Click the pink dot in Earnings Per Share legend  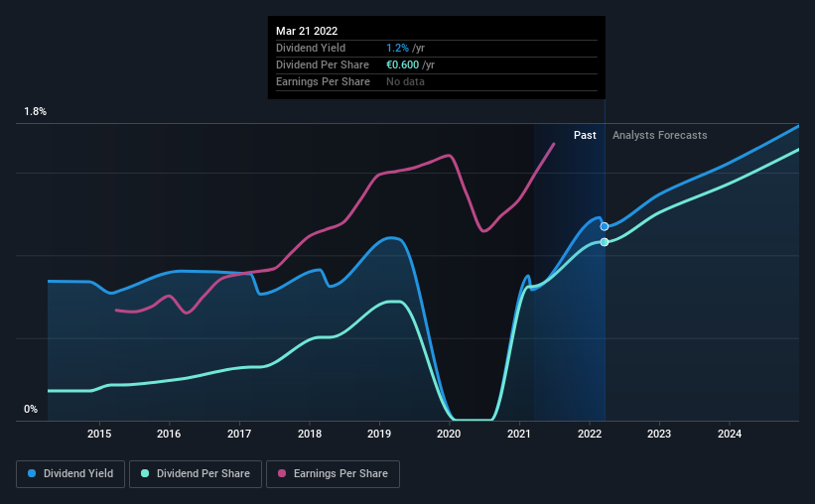point(282,473)
